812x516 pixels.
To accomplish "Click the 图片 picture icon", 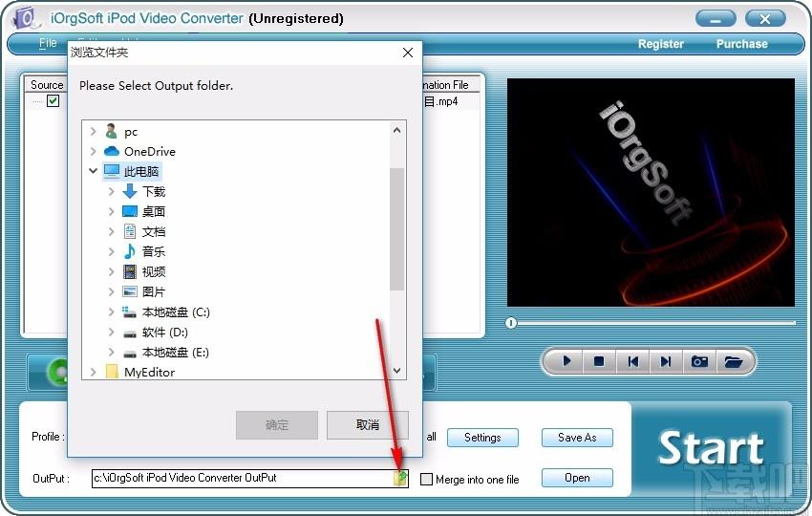I will point(130,291).
